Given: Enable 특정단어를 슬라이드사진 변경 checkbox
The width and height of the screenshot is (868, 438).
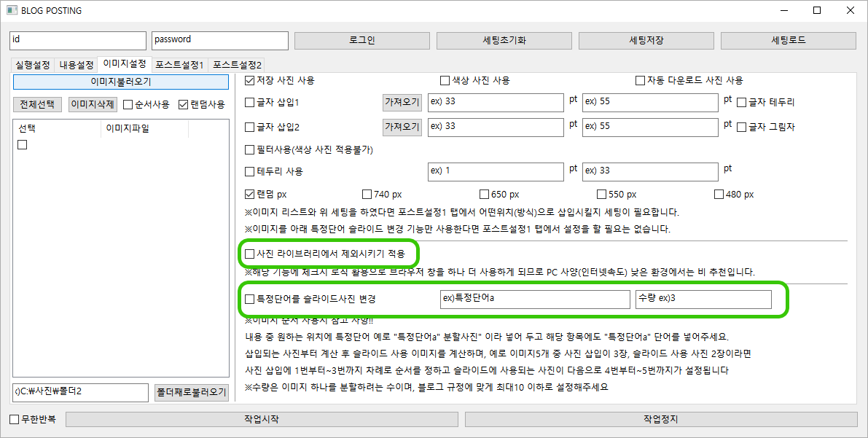Looking at the screenshot, I should tap(250, 299).
